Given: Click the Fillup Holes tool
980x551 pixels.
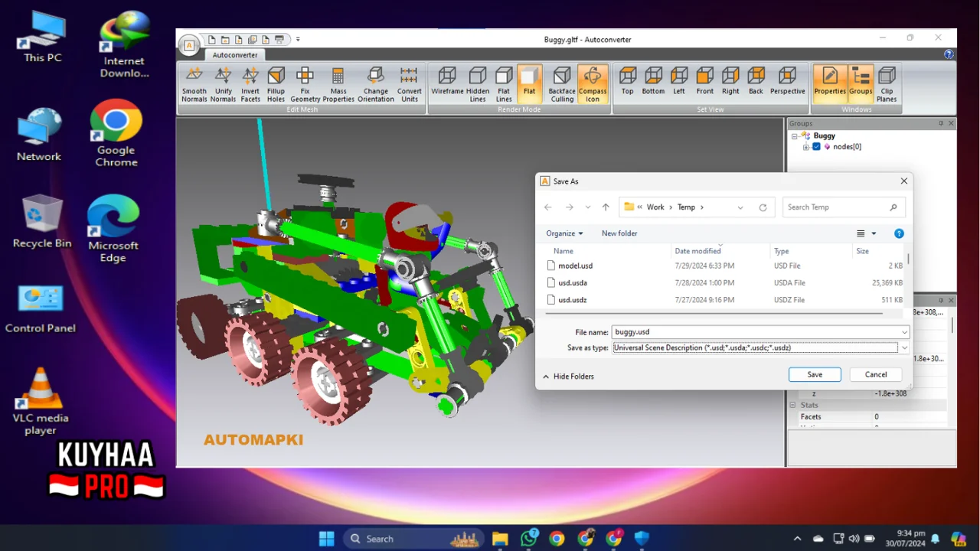Looking at the screenshot, I should coord(276,84).
